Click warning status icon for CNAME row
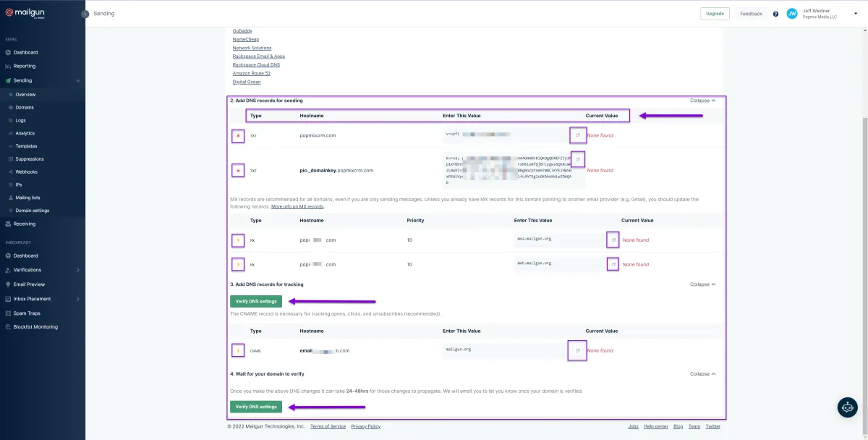The width and height of the screenshot is (868, 440). (x=237, y=350)
